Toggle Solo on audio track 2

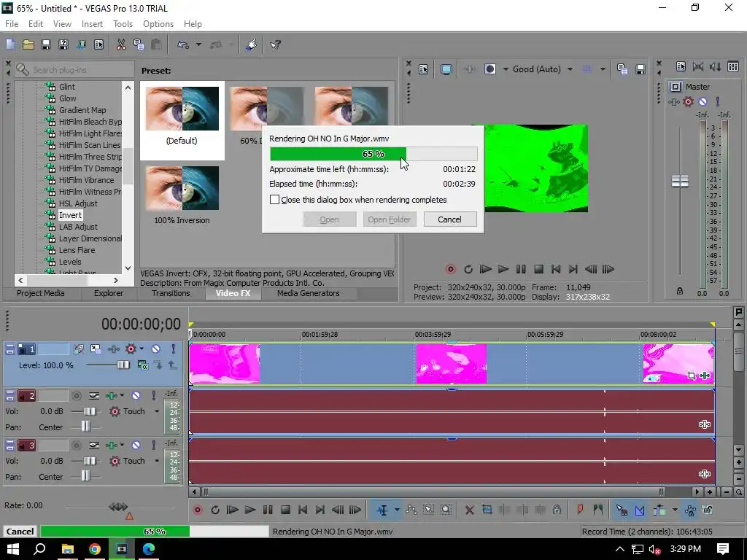153,396
